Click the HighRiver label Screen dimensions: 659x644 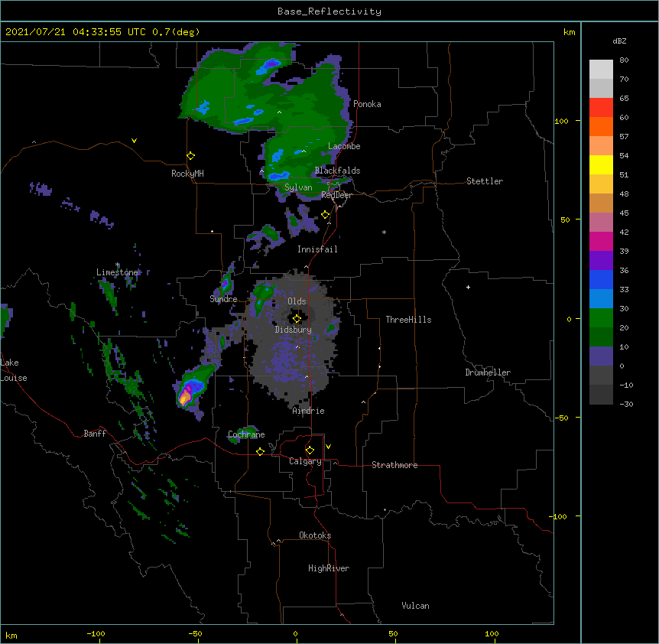(x=329, y=568)
